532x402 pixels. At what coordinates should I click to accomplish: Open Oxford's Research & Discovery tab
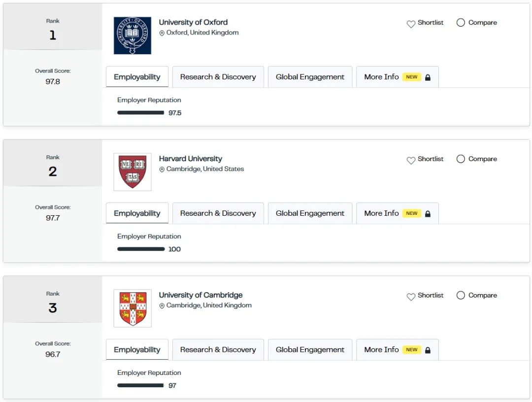pyautogui.click(x=218, y=77)
